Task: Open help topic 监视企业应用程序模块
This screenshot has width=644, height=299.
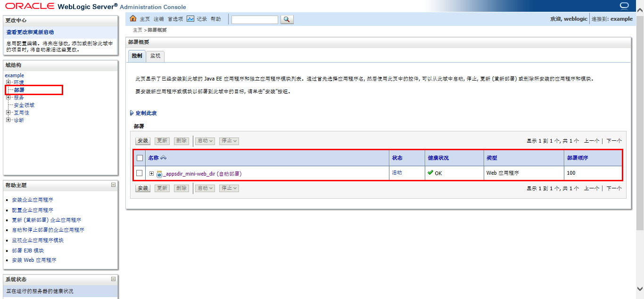Action: coord(38,240)
